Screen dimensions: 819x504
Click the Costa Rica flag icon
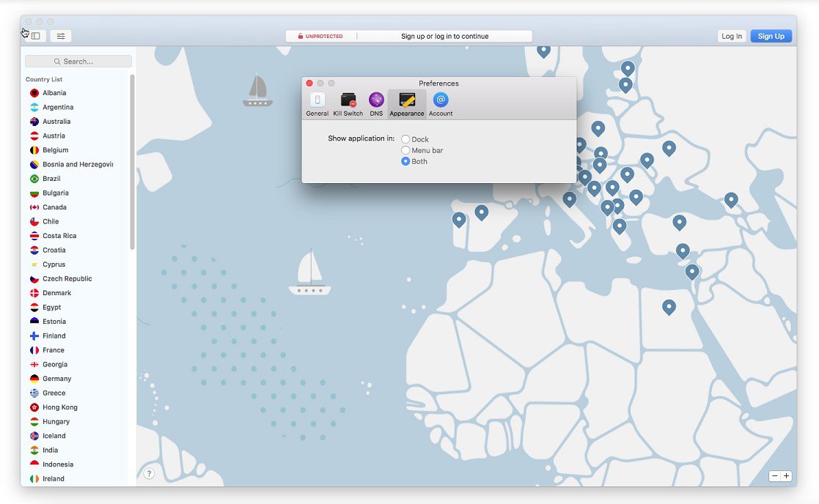click(34, 236)
